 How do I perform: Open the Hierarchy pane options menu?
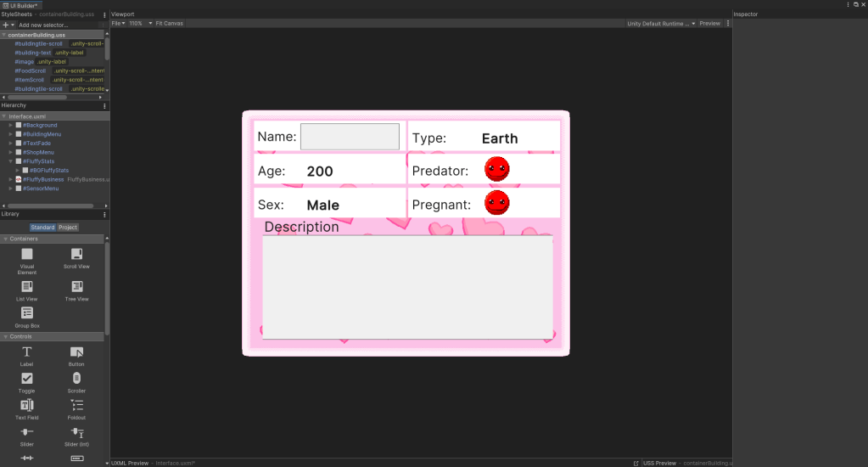(104, 106)
